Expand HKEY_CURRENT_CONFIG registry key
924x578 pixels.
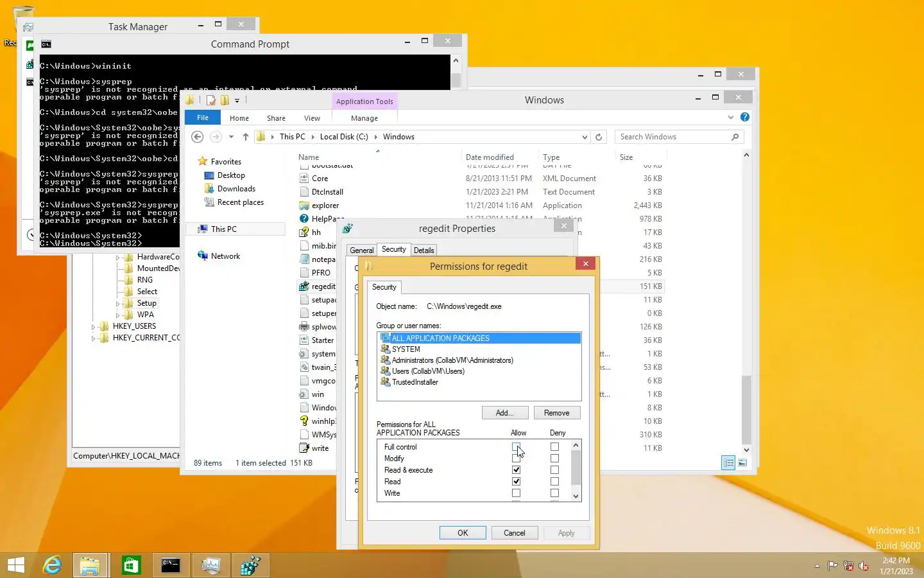(x=93, y=338)
